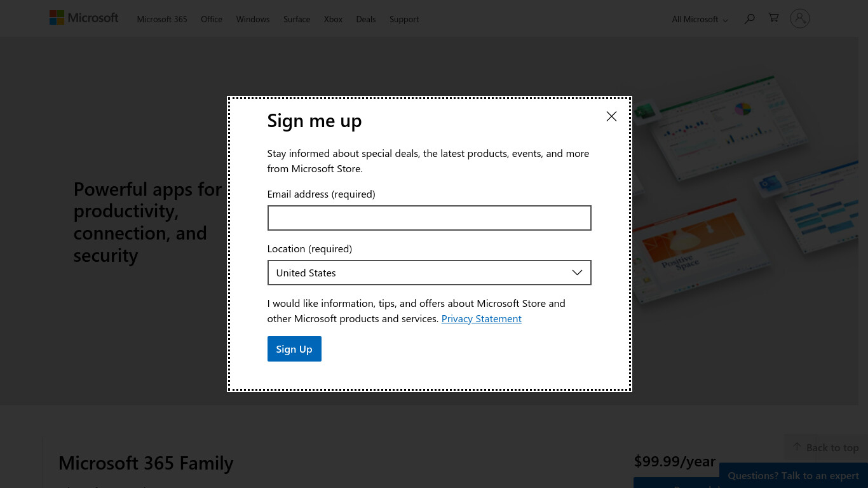Click the Sign me up dialog title
The height and width of the screenshot is (488, 868).
tap(315, 120)
